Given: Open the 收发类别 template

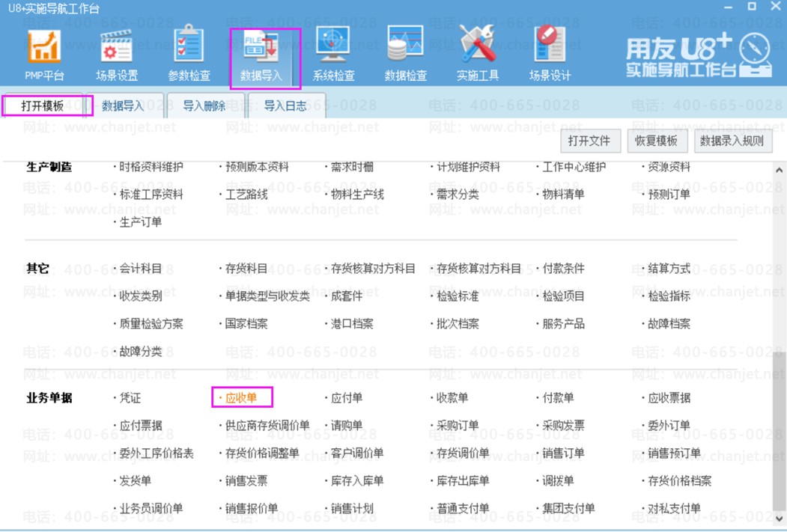Looking at the screenshot, I should (x=141, y=296).
